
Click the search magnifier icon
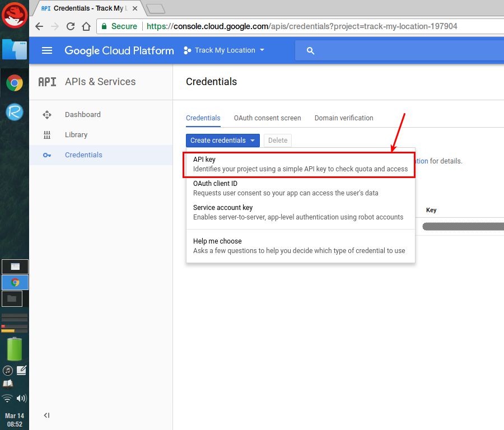click(310, 50)
